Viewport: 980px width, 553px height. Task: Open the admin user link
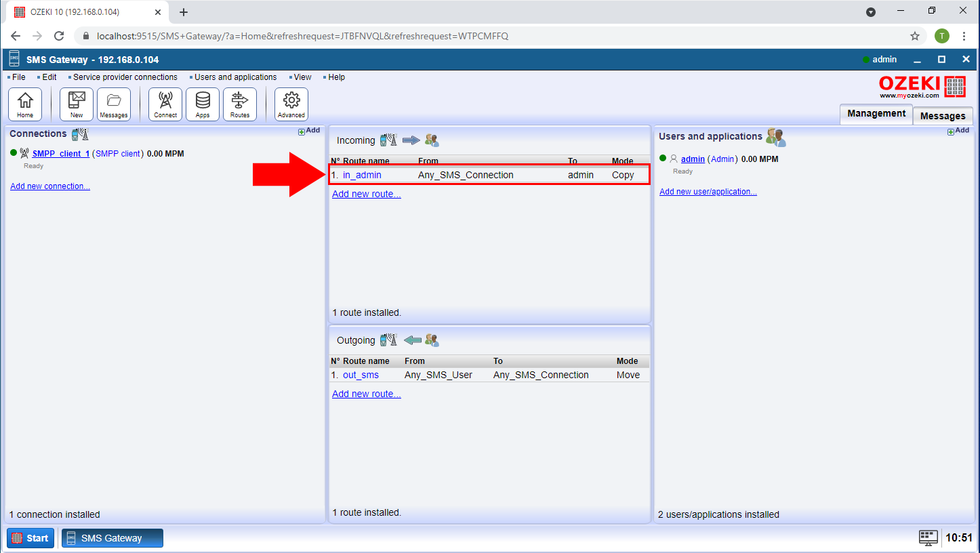click(x=693, y=159)
